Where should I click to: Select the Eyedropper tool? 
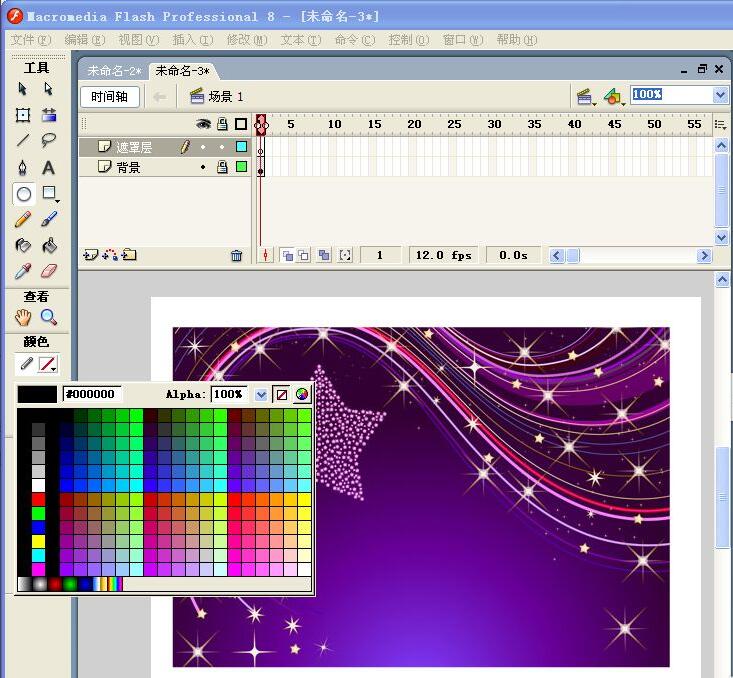tap(22, 271)
